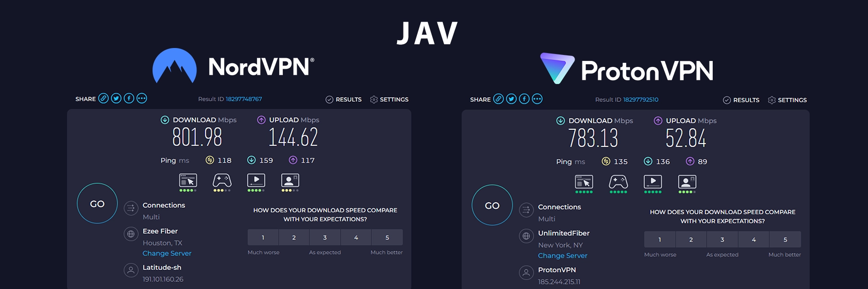Click video streaming icon in ProtonVPN panel
This screenshot has width=868, height=289.
[x=653, y=182]
